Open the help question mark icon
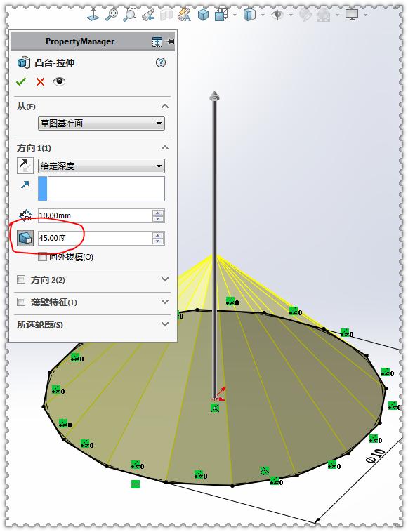Viewport: 408px width, 532px height. pos(161,62)
